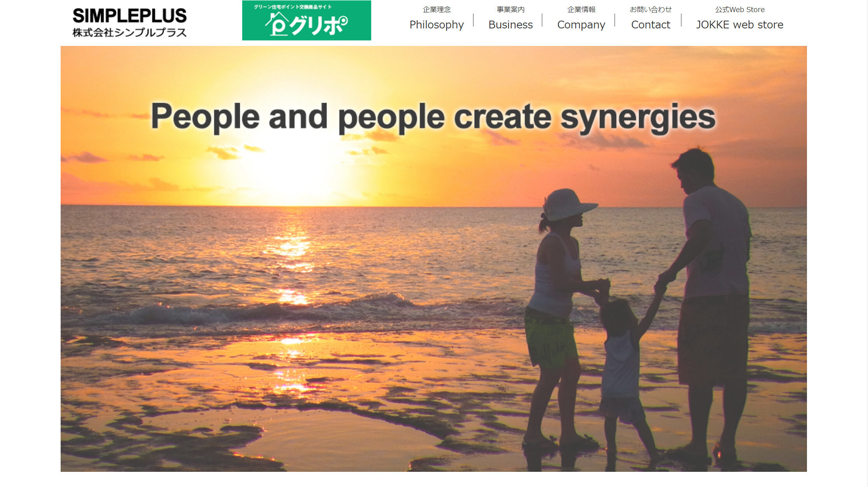Click the 公式Web Store label
This screenshot has height=487, width=868.
[x=739, y=9]
